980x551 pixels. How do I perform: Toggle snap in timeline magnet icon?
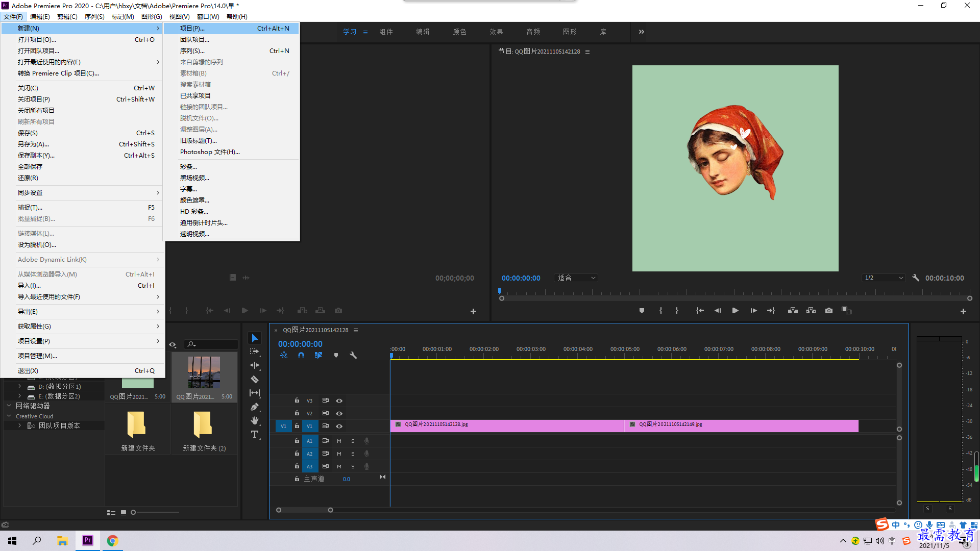(301, 355)
